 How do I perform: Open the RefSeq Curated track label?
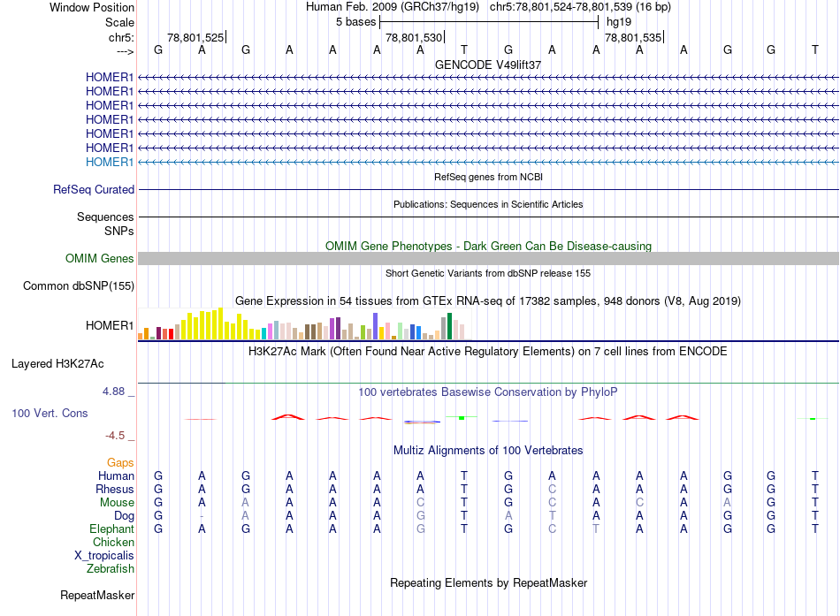click(94, 190)
